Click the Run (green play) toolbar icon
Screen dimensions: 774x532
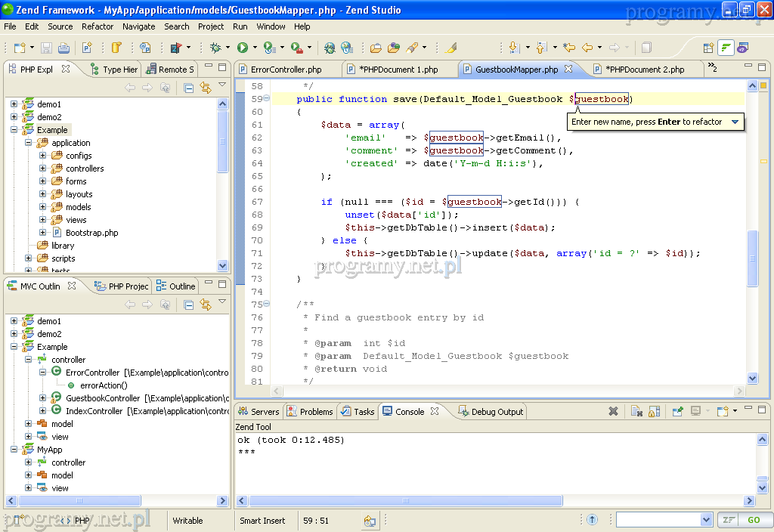243,48
